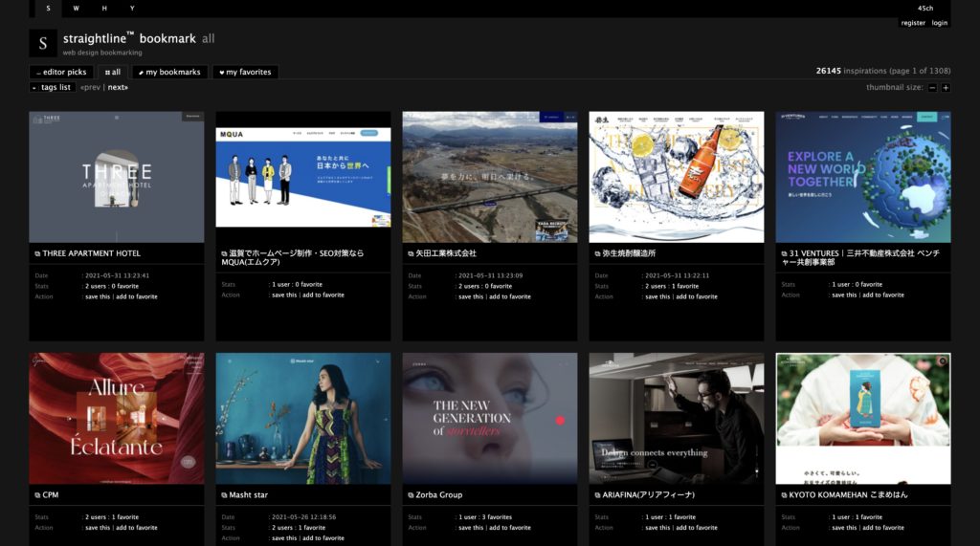This screenshot has height=546, width=980.
Task: Open the Allure Éclatante CPM thumbnail
Action: pos(116,419)
